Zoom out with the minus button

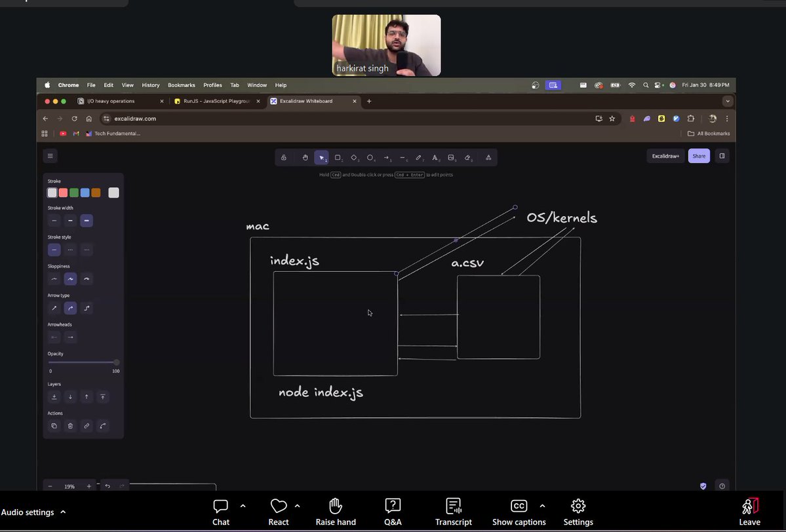[x=50, y=486]
